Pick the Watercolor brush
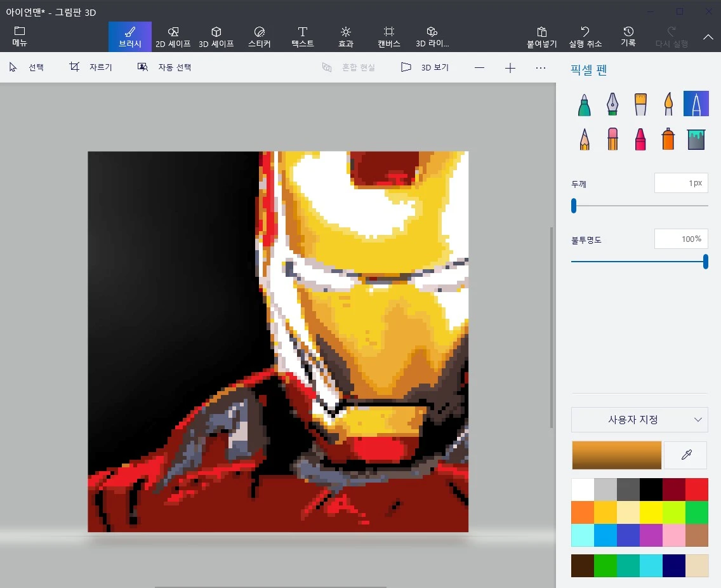The width and height of the screenshot is (721, 588). coord(668,104)
